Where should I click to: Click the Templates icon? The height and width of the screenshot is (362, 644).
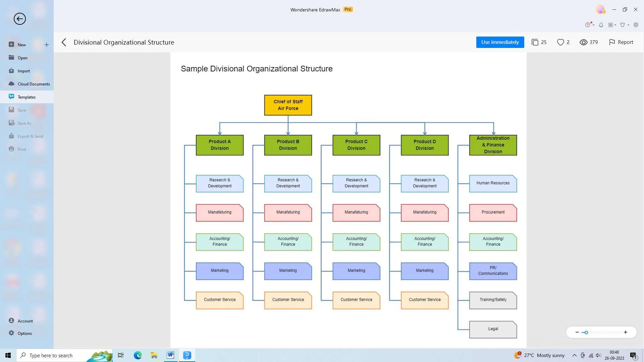(x=11, y=96)
